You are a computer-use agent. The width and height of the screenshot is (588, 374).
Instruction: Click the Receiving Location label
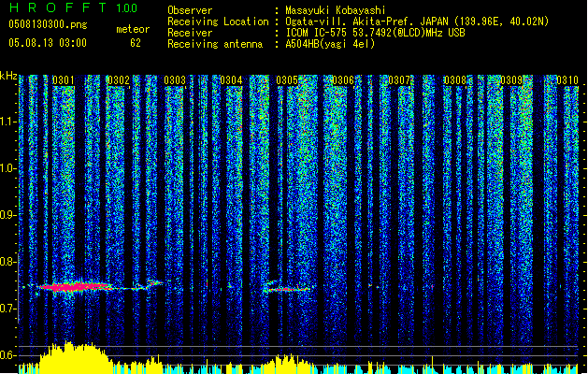click(218, 22)
